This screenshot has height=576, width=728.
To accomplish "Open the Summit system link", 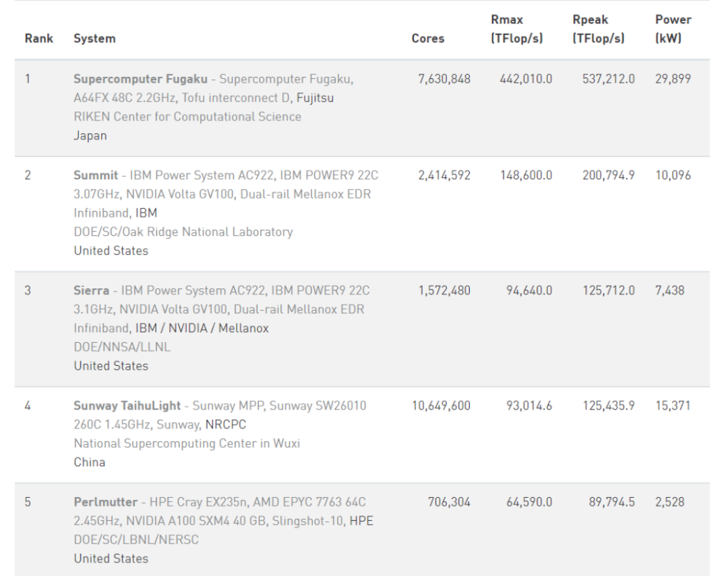I will click(x=96, y=175).
